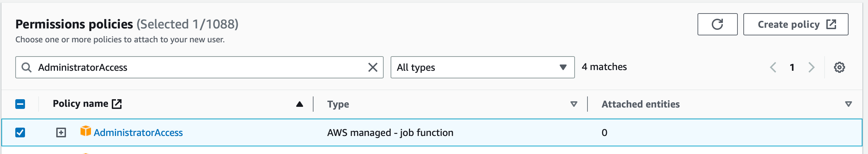The image size is (868, 154).
Task: Click the refresh policies icon button
Action: pos(717,24)
